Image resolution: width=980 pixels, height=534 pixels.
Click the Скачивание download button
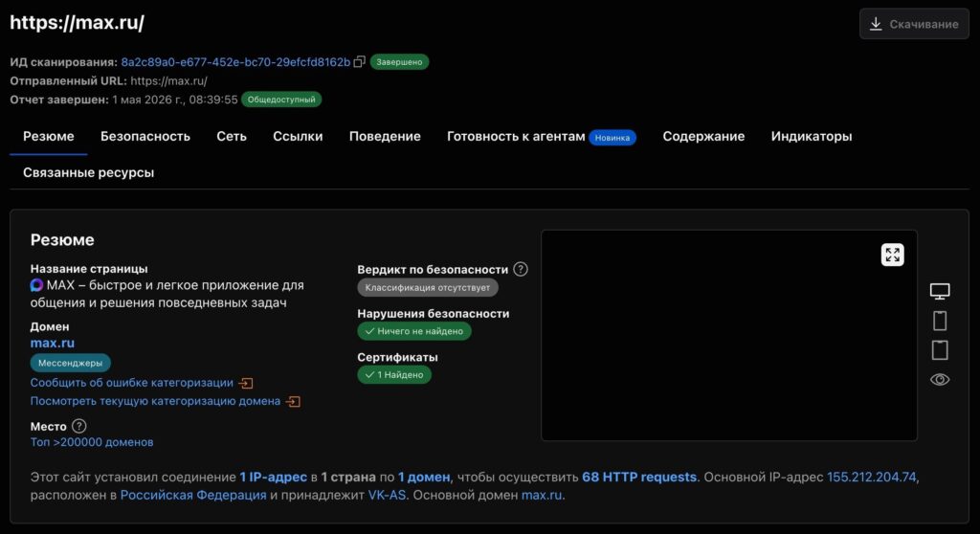(x=914, y=24)
